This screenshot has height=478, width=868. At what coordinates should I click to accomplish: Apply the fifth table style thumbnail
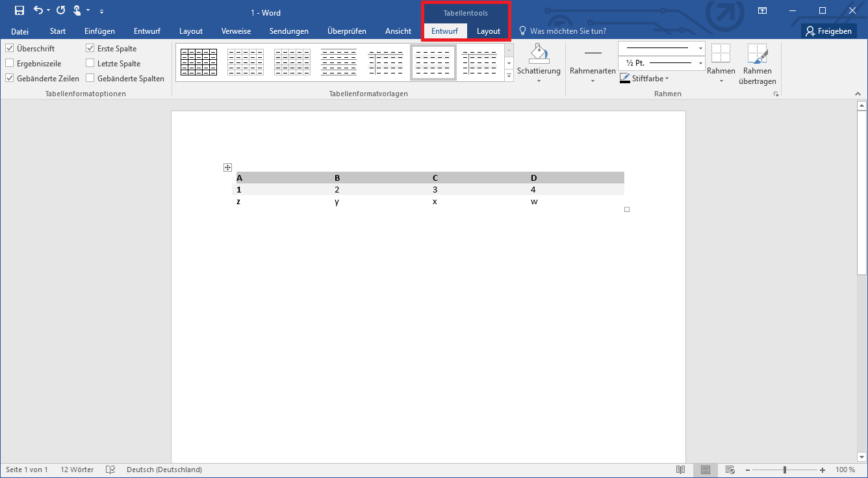[x=386, y=62]
